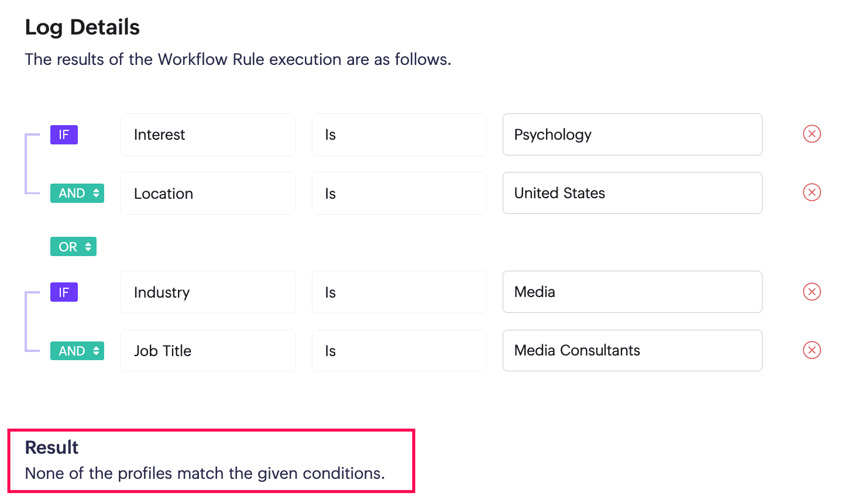Image resolution: width=845 pixels, height=504 pixels.
Task: Open the AND operator dropdown beside Job Title
Action: click(x=77, y=351)
